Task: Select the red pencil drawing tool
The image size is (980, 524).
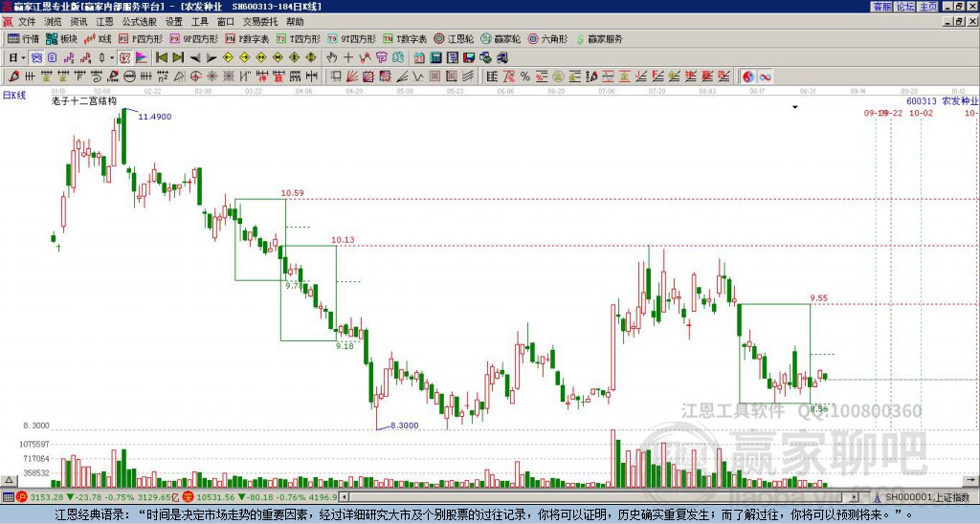Action: pos(13,76)
